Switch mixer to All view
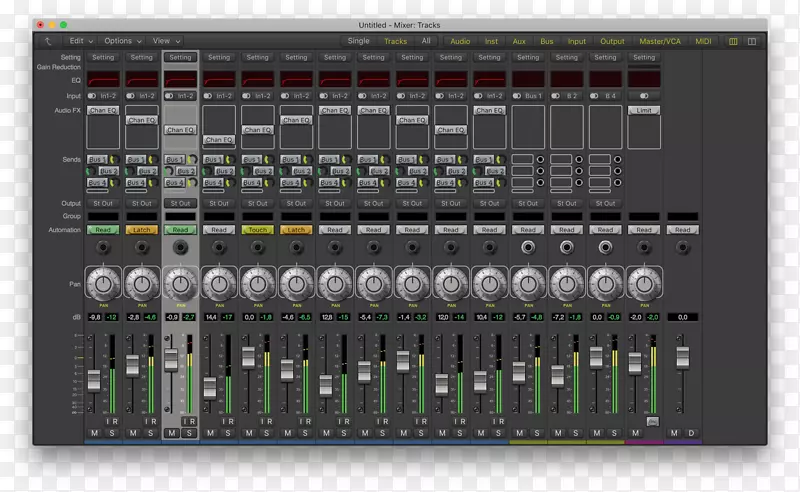The width and height of the screenshot is (800, 492). (426, 42)
